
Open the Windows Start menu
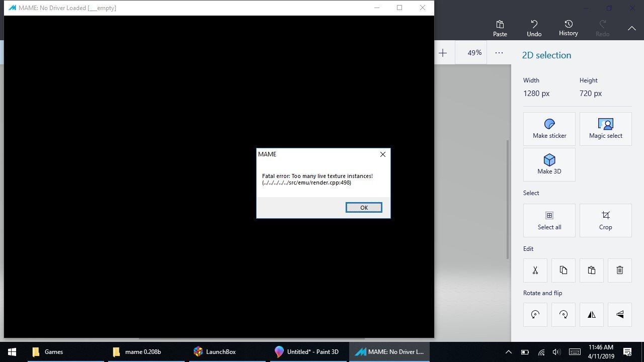(12, 352)
